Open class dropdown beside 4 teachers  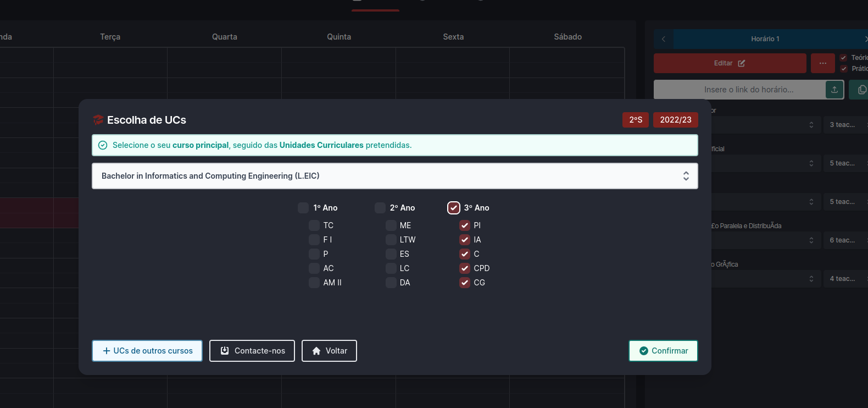[x=765, y=279]
